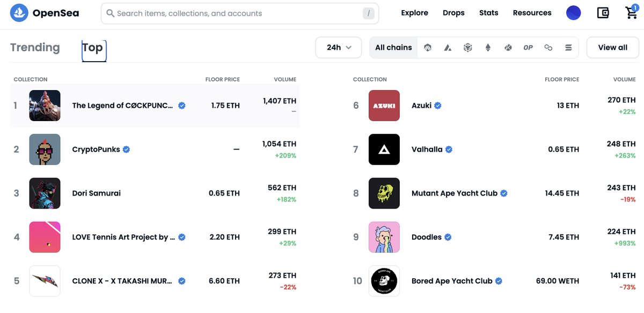This screenshot has height=313, width=644.
Task: Click verified badge next to Doodles
Action: 448,237
